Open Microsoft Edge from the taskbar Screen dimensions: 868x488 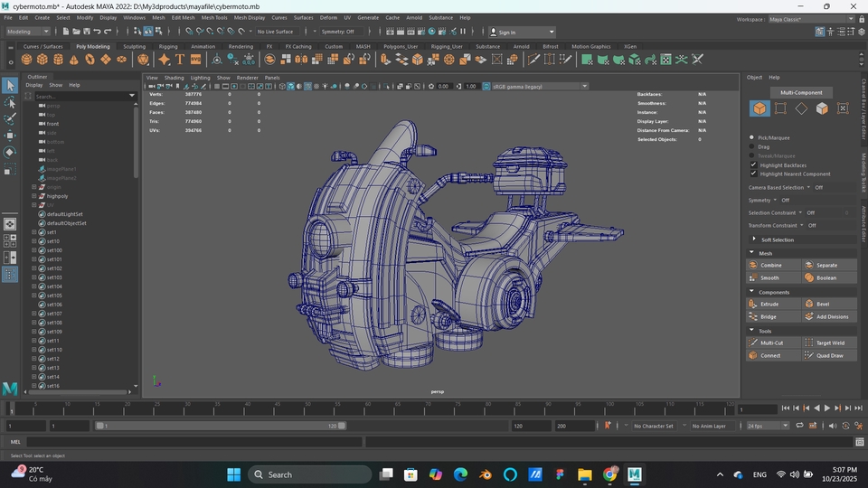[460, 474]
